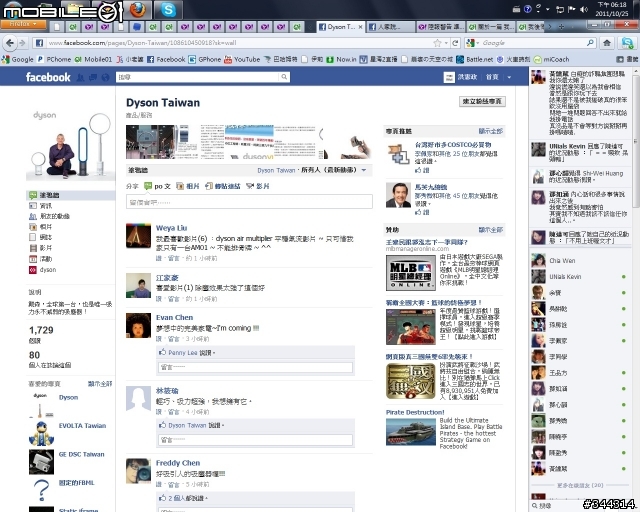640x512 pixels.
Task: Open Freddy Chen's profile link
Action: tap(178, 463)
